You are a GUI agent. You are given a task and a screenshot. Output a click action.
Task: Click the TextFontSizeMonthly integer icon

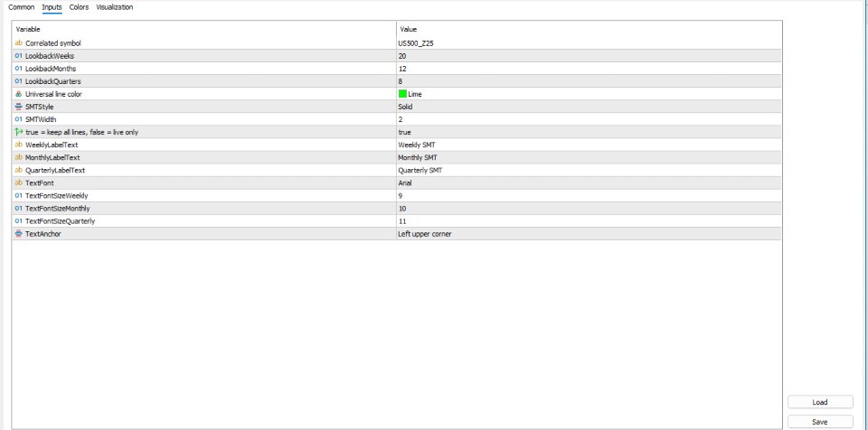click(x=19, y=209)
